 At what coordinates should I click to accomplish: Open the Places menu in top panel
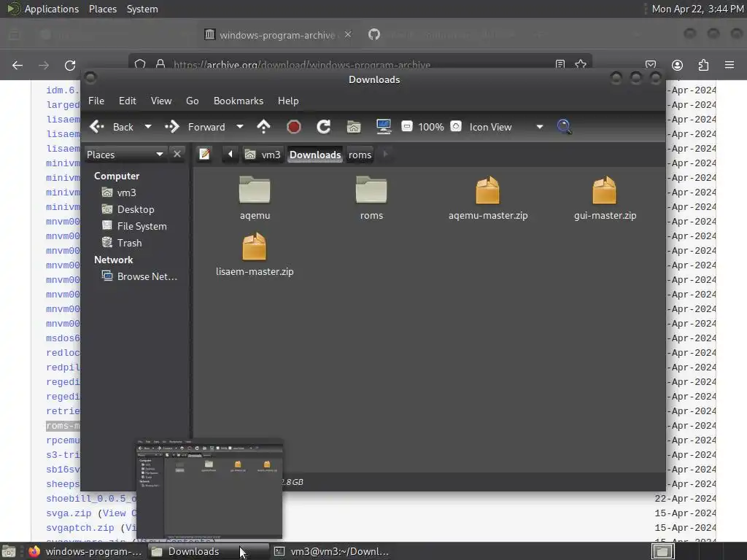click(103, 9)
